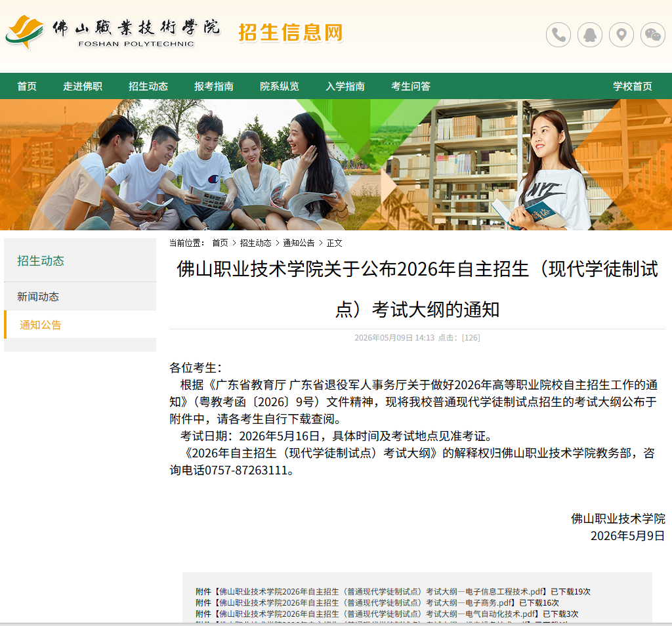
Task: Click the signed date 2026年5月9日
Action: point(628,535)
